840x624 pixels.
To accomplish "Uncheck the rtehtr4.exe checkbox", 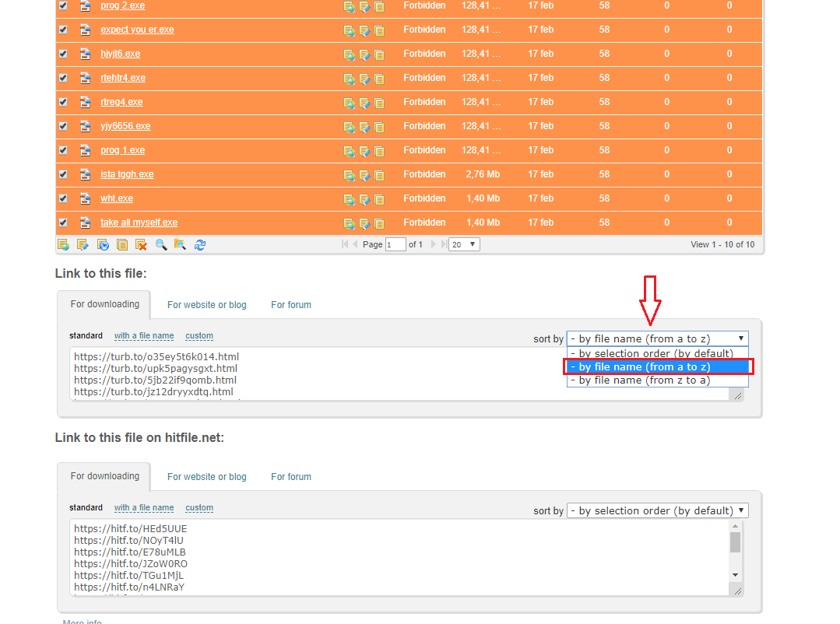I will click(x=63, y=78).
